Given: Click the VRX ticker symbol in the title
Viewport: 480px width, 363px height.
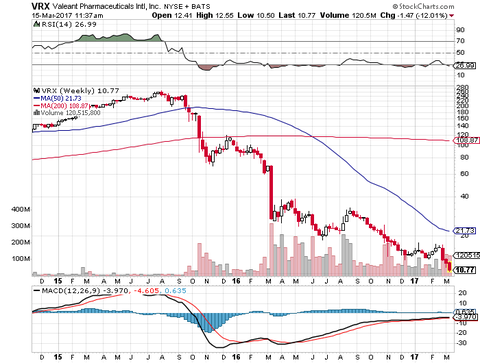Looking at the screenshot, I should pos(40,6).
